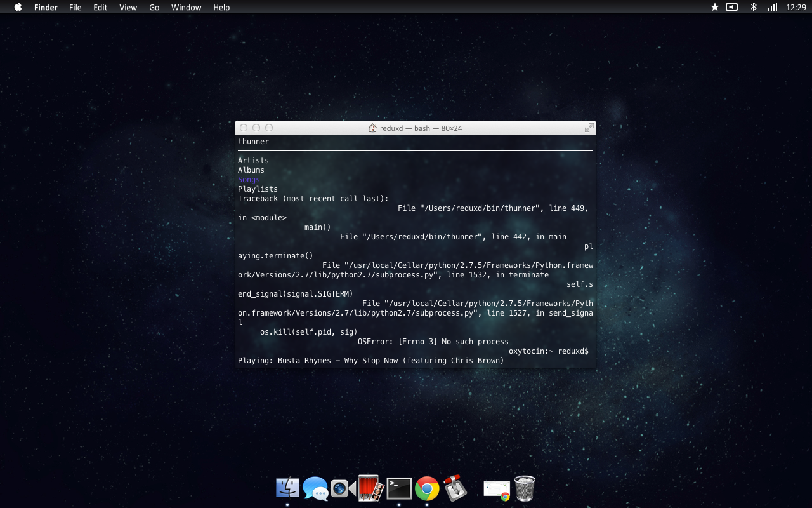This screenshot has width=812, height=508.
Task: Open the Window menu
Action: click(x=187, y=7)
